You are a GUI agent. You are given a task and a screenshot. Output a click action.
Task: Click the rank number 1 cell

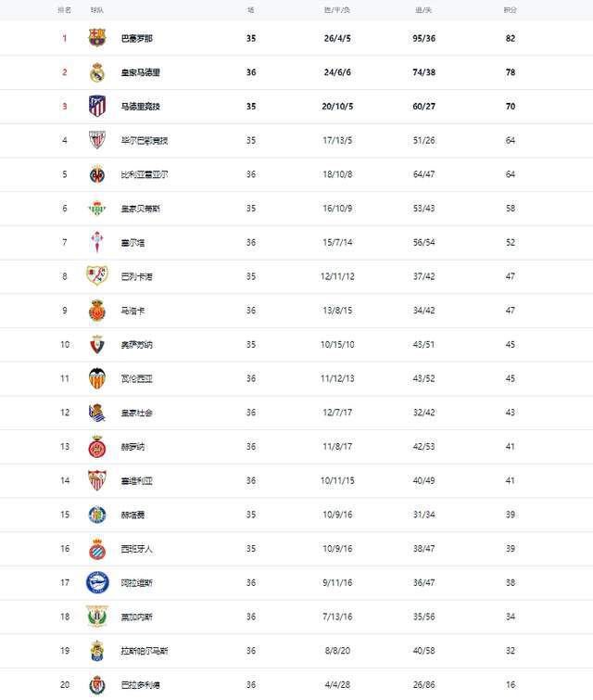pyautogui.click(x=65, y=38)
